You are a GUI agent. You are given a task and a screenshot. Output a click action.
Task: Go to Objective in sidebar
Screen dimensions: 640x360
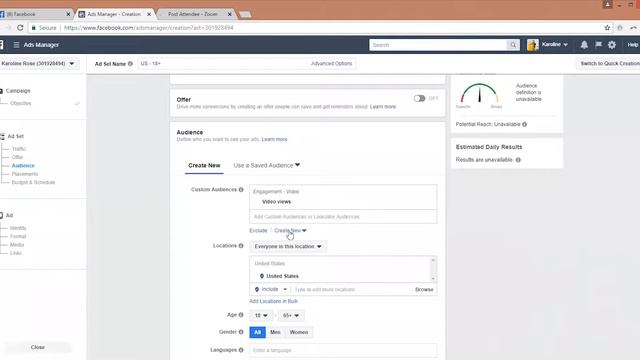pyautogui.click(x=20, y=103)
